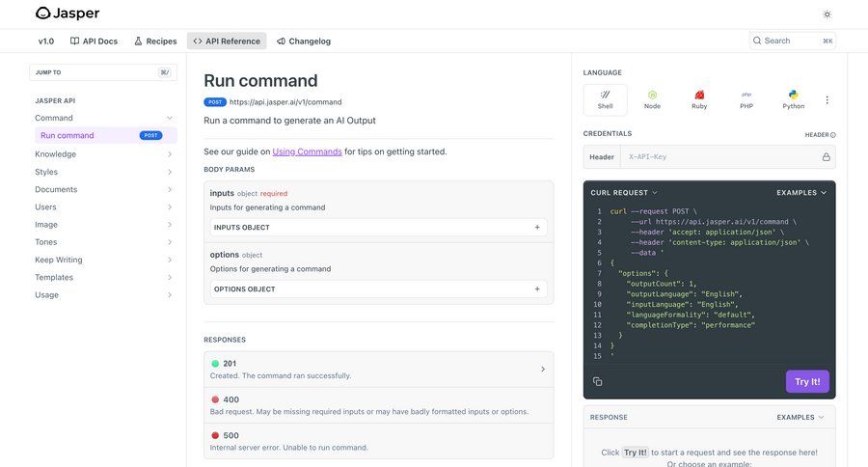The width and height of the screenshot is (868, 467).
Task: Expand the Templates section
Action: pyautogui.click(x=170, y=277)
